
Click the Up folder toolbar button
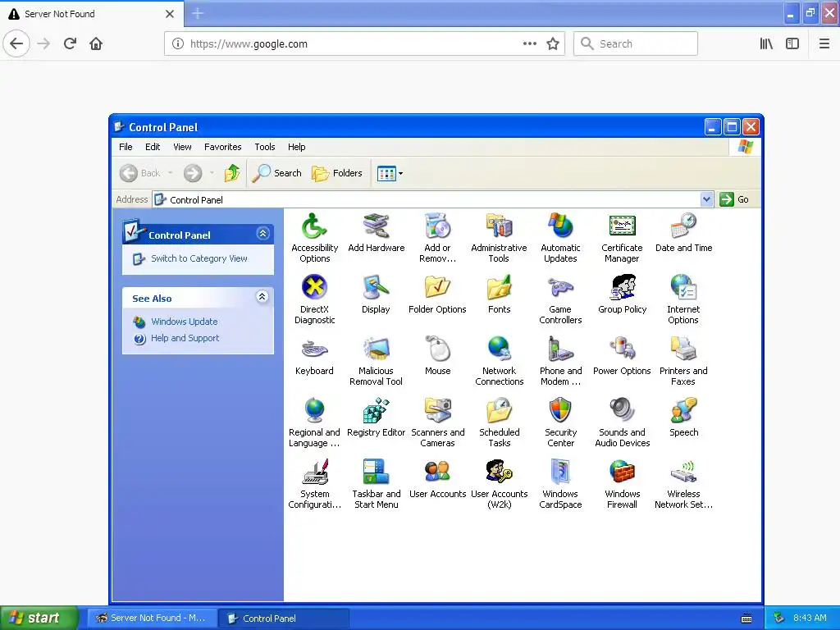coord(232,173)
